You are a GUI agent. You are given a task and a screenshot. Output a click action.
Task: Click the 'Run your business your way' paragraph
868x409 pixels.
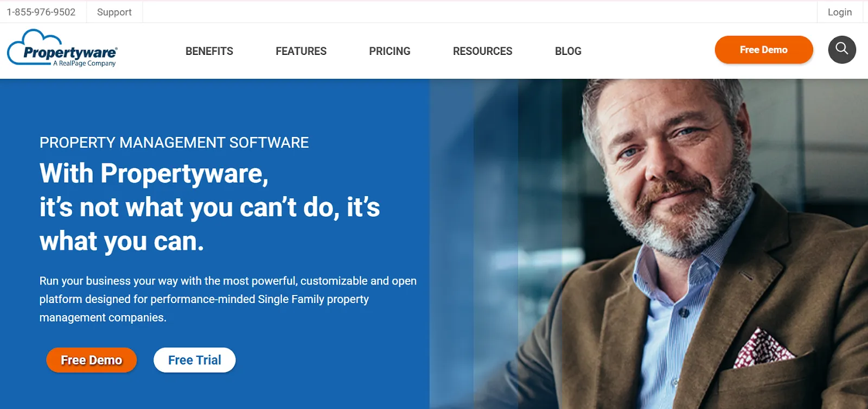tap(228, 299)
